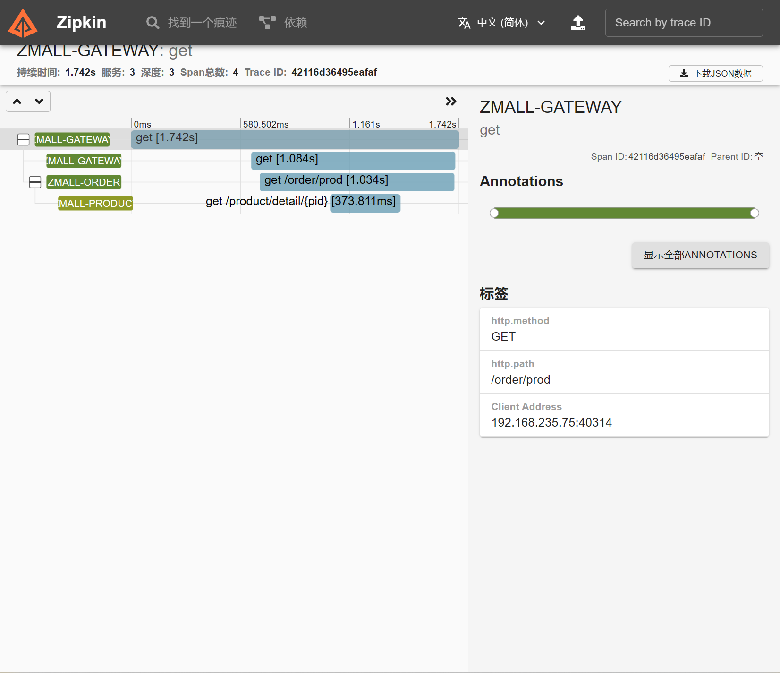Click the Span ID value in detail panel
Image resolution: width=780 pixels, height=700 pixels.
click(667, 156)
